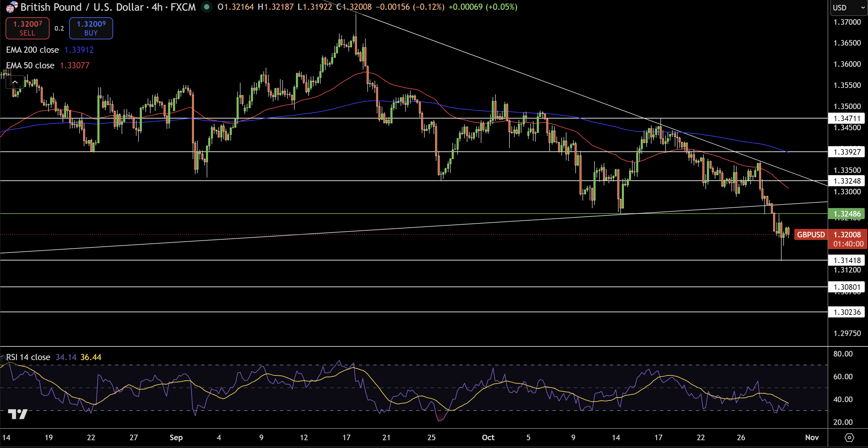Click the 0.2 spread value between Sell and Buy
The width and height of the screenshot is (868, 448).
pos(59,28)
